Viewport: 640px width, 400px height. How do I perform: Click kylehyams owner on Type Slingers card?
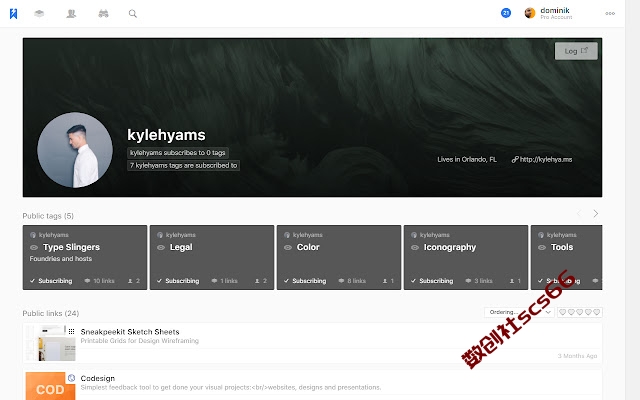[49, 235]
